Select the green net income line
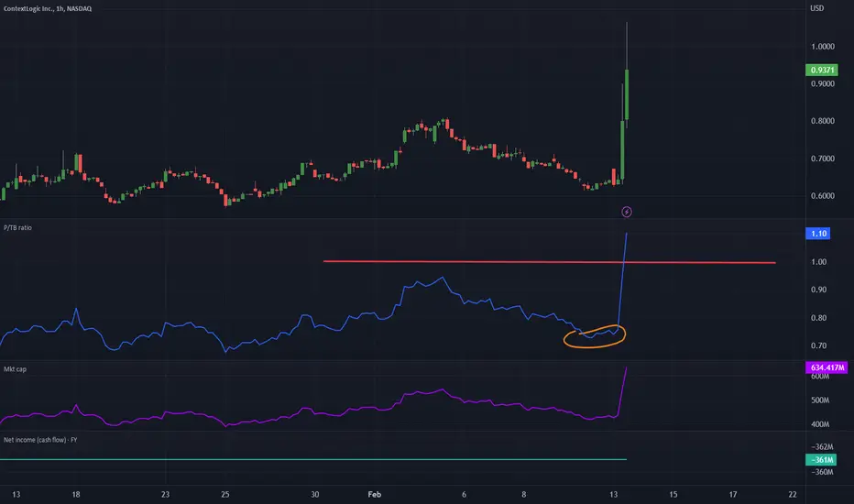Screen dimensions: 854x504 [313, 459]
